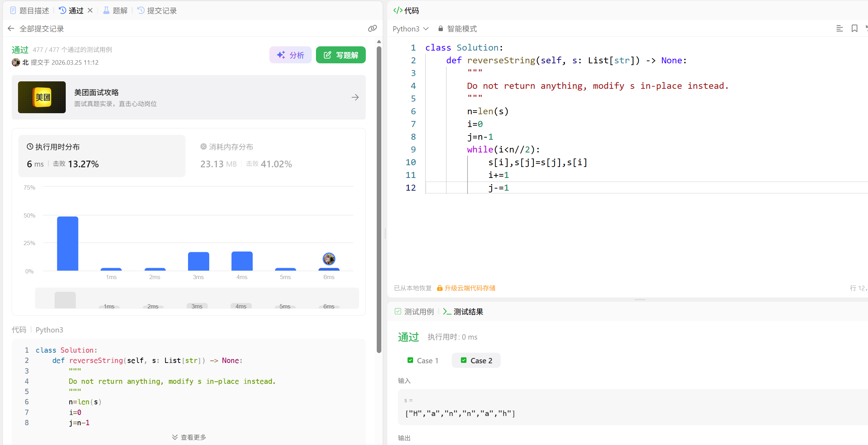The image size is (868, 445).
Task: Click the 智能模式 lock icon
Action: tap(440, 29)
